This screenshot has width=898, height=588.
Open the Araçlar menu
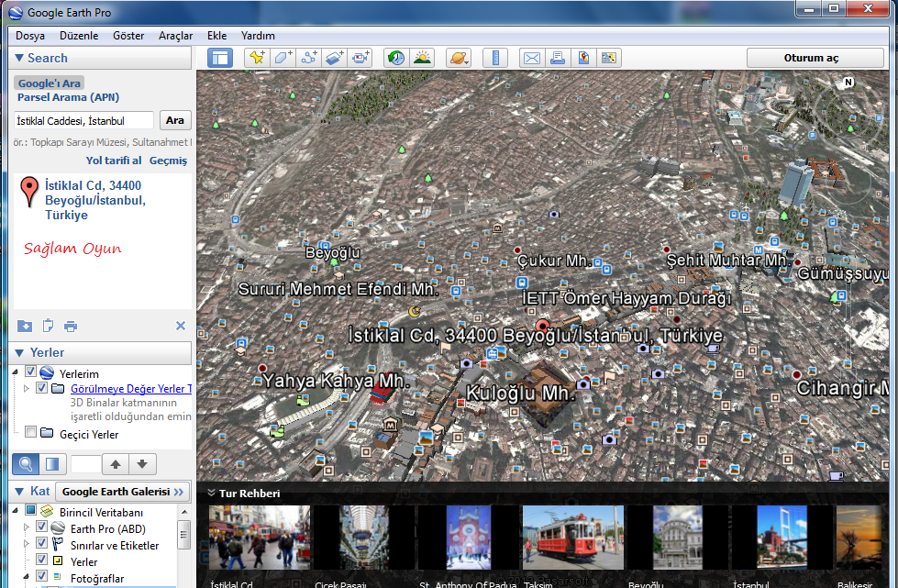[x=176, y=36]
